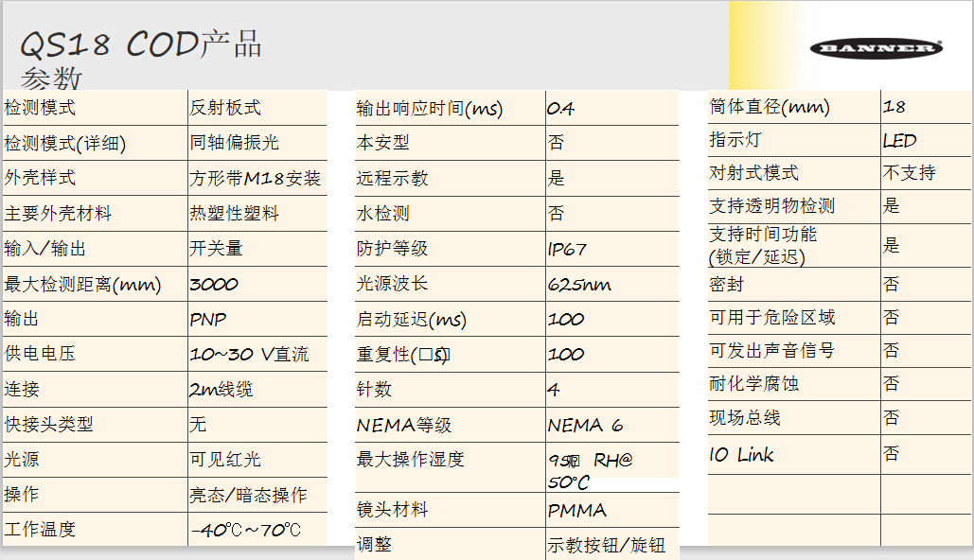
Task: Select the '光源波长' label
Action: 392,283
